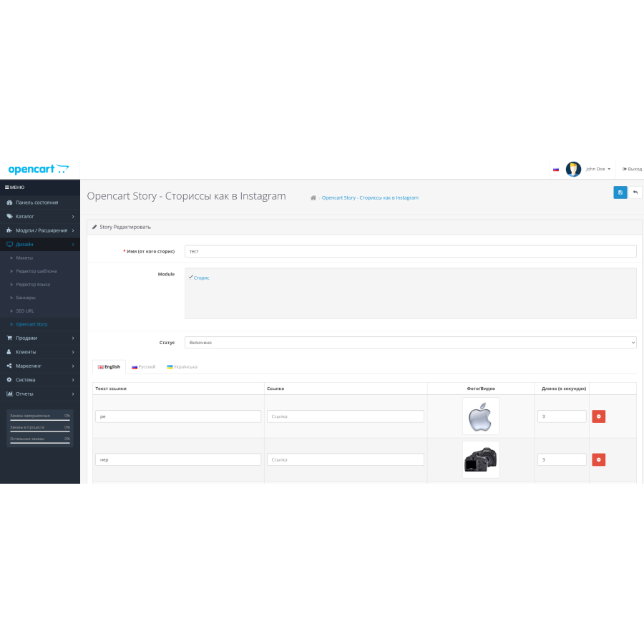Open the John Doe user dropdown

point(598,169)
